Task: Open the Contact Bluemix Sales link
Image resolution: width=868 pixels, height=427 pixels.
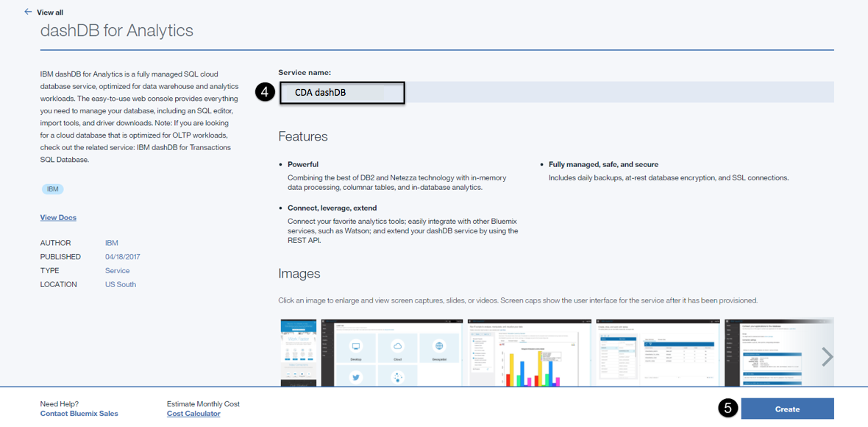Action: coord(79,414)
